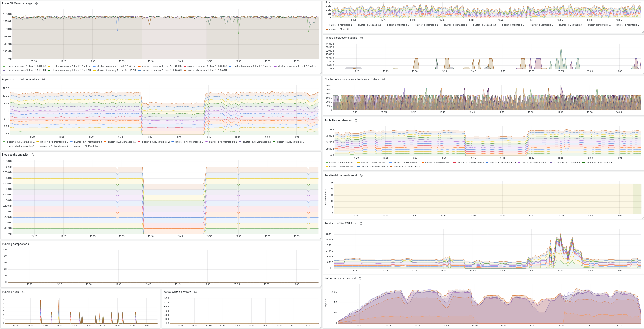644x329 pixels.
Task: Click info icon beside RocksDB Memory usage title
Action: [36, 4]
